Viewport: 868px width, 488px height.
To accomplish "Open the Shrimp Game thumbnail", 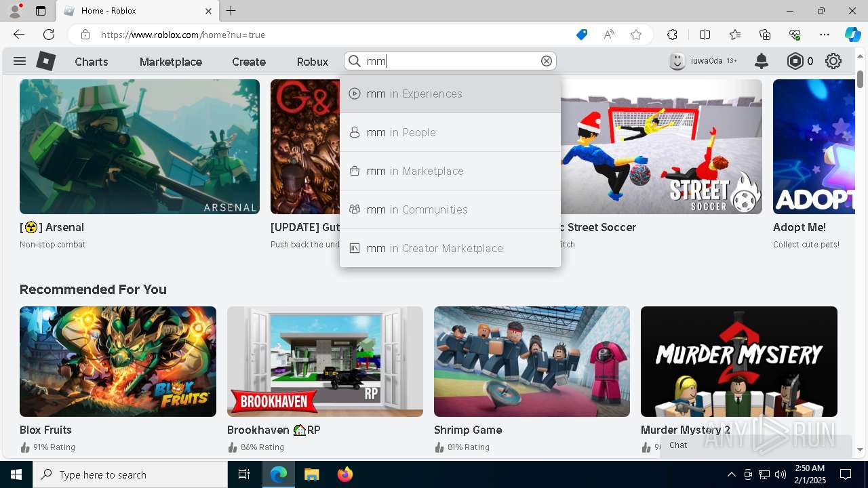I will pyautogui.click(x=532, y=361).
